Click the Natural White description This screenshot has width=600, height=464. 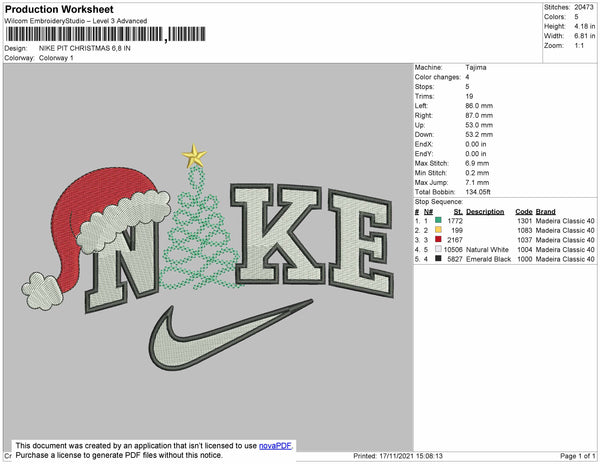pyautogui.click(x=488, y=249)
